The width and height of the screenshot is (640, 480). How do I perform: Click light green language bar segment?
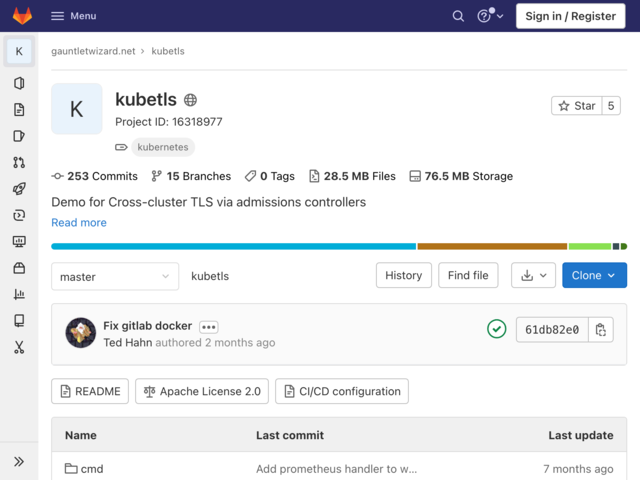pyautogui.click(x=590, y=246)
